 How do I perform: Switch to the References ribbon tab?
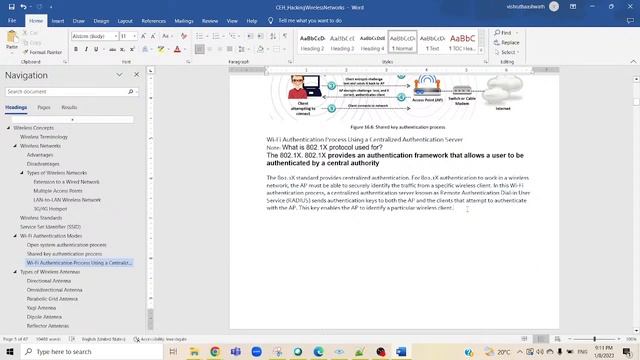[153, 21]
